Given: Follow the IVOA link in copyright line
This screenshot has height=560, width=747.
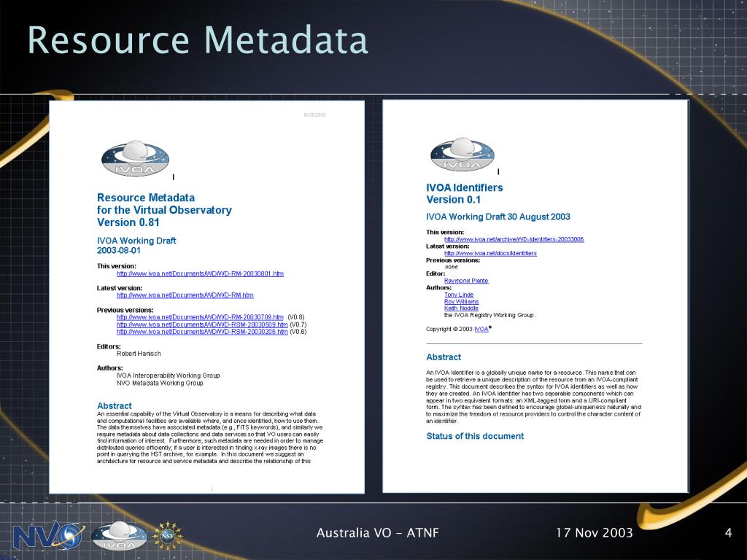Looking at the screenshot, I should (x=481, y=329).
